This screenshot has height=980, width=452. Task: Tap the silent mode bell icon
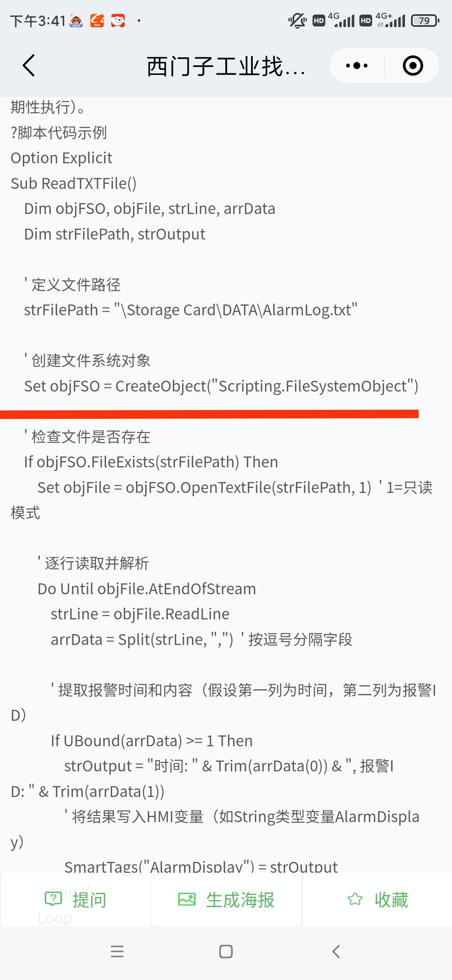click(297, 21)
